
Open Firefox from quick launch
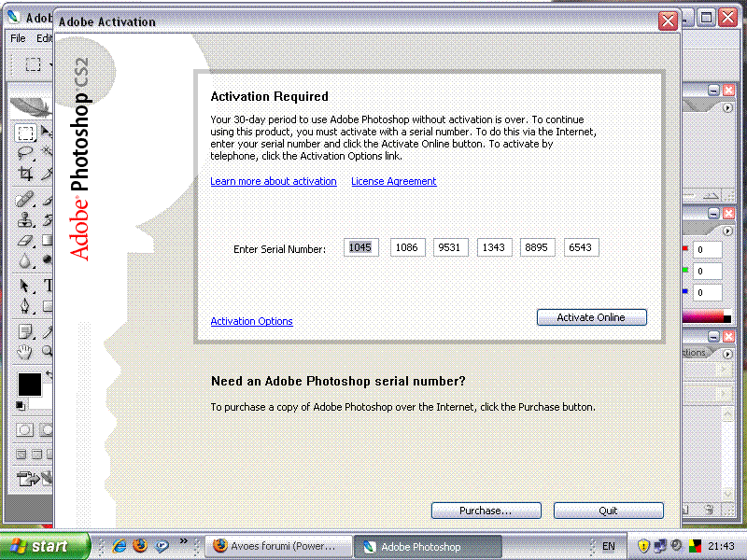point(140,545)
